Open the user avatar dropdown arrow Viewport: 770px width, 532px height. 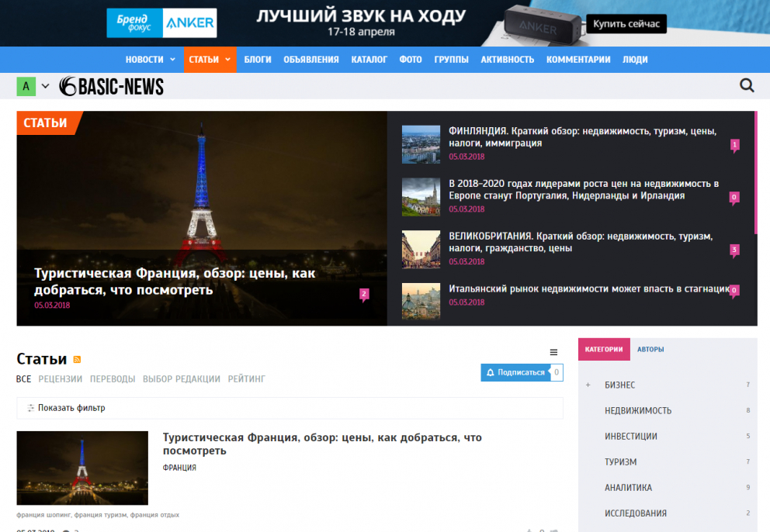pyautogui.click(x=45, y=87)
